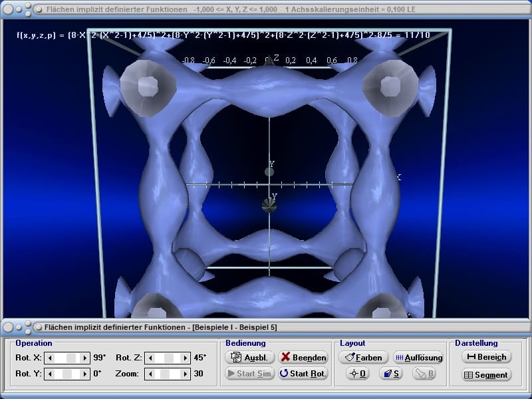Image resolution: width=532 pixels, height=399 pixels.
Task: Click the Ausbl. hide button
Action: tap(249, 357)
